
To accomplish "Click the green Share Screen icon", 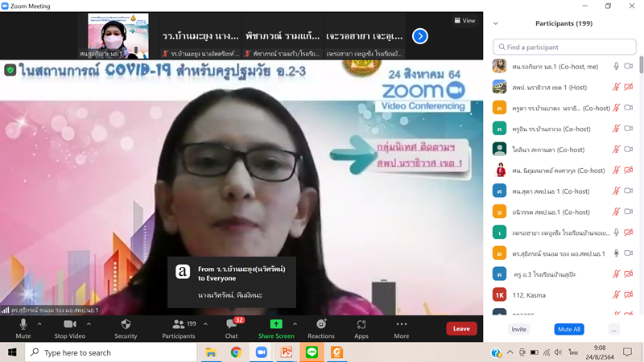I will click(x=276, y=324).
